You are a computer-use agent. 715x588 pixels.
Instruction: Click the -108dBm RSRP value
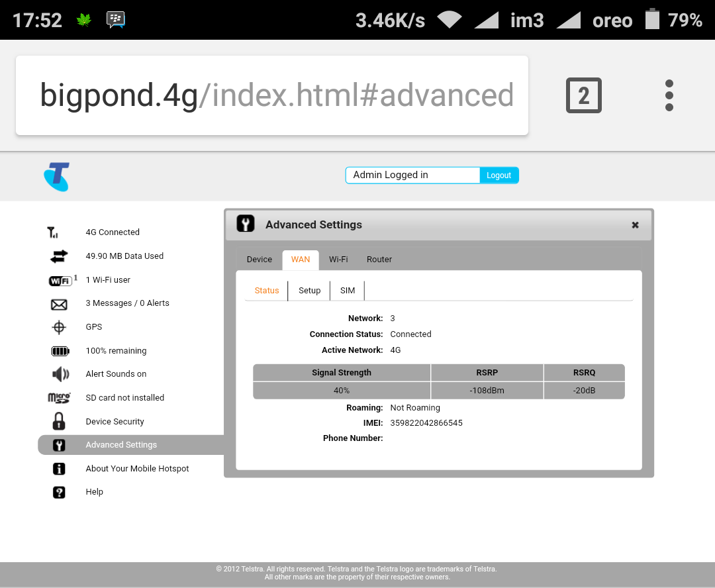[487, 391]
